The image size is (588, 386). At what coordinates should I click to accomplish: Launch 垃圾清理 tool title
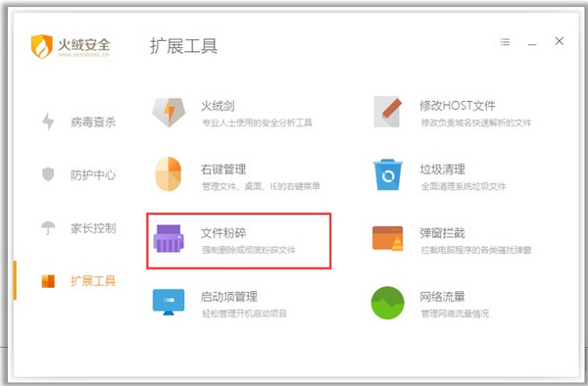pos(443,169)
